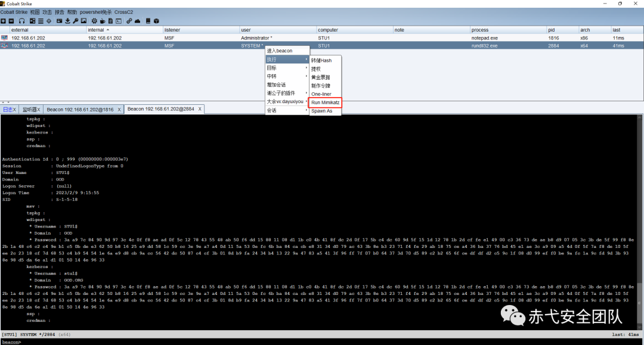Click the Scripted Web Delivery terminal icon
Viewport: 644px width, 345px height.
click(119, 21)
